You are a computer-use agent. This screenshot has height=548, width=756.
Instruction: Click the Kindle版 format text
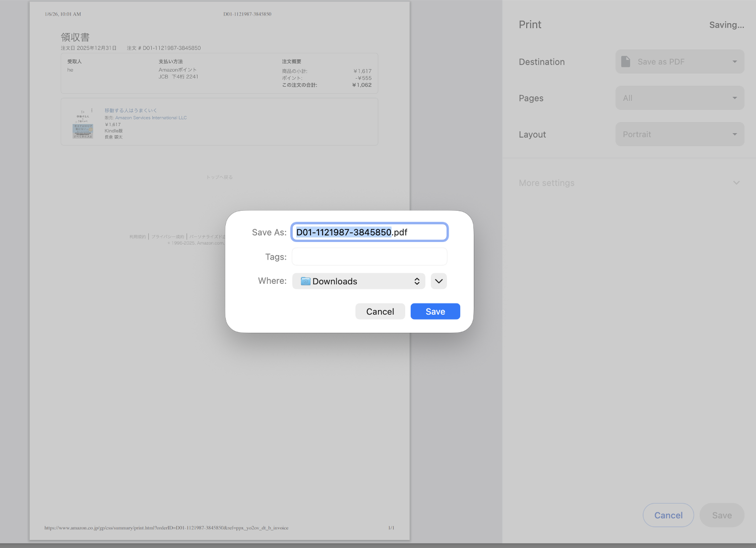[x=113, y=131]
